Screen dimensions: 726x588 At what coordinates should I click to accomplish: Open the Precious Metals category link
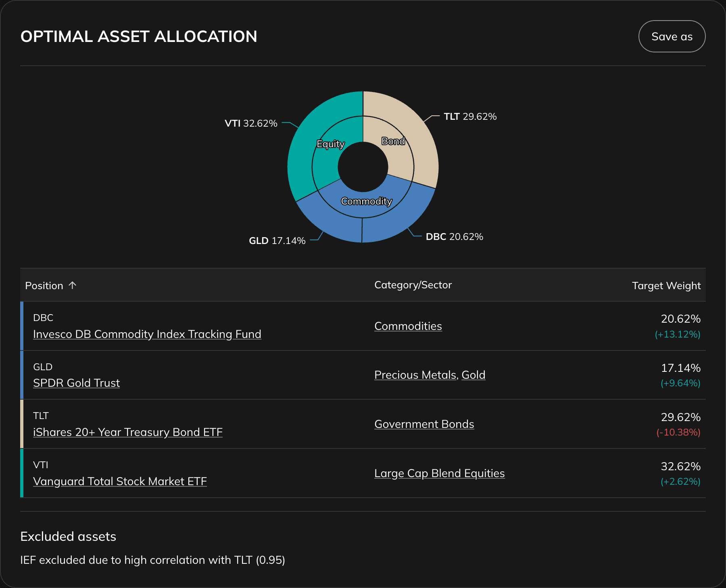(415, 375)
